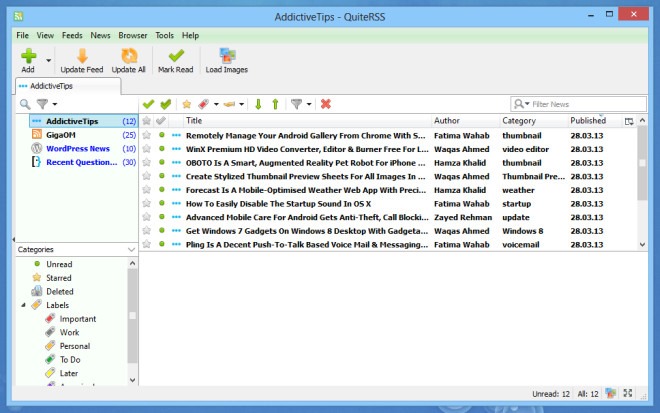Star the OBOTO pet robot article
Viewport: 660px width, 413px height.
[146, 162]
